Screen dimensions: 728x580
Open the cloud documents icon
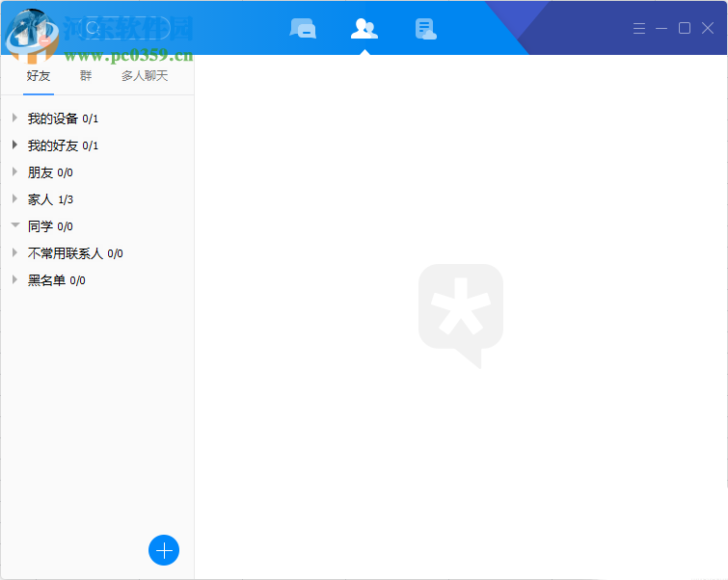[x=426, y=29]
